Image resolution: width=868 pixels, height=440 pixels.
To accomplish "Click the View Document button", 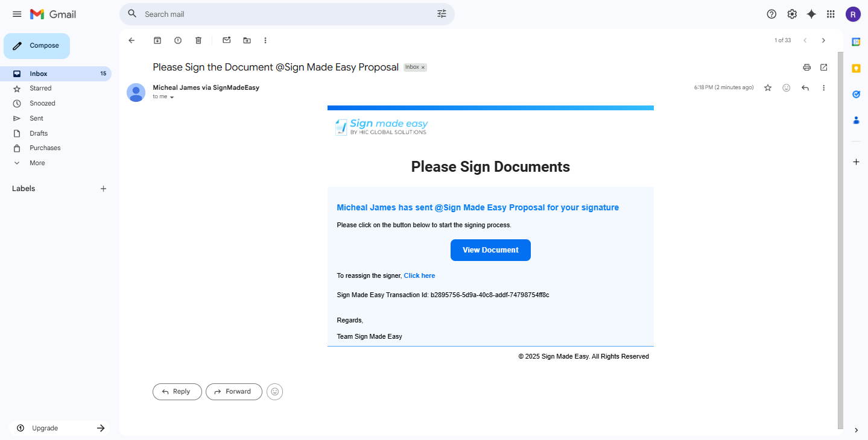I will [490, 250].
